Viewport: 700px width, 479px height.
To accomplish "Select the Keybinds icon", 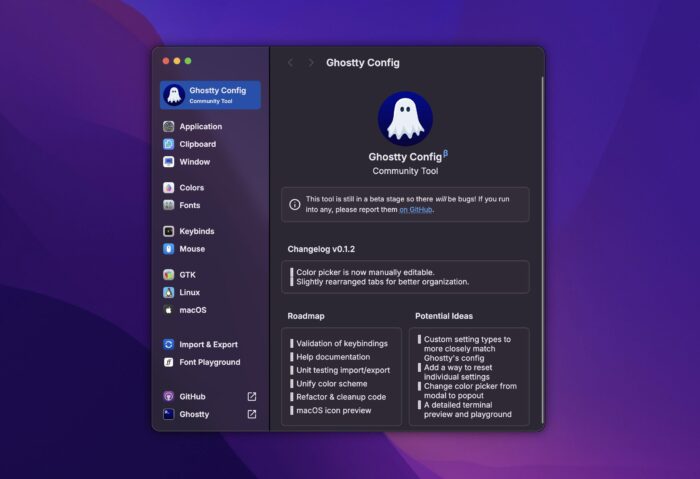I will coord(169,231).
